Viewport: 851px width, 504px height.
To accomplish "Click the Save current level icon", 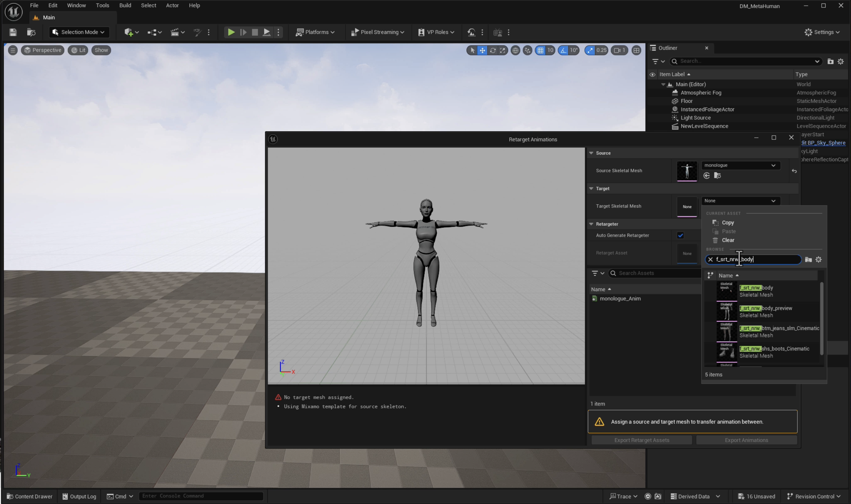I will 13,32.
